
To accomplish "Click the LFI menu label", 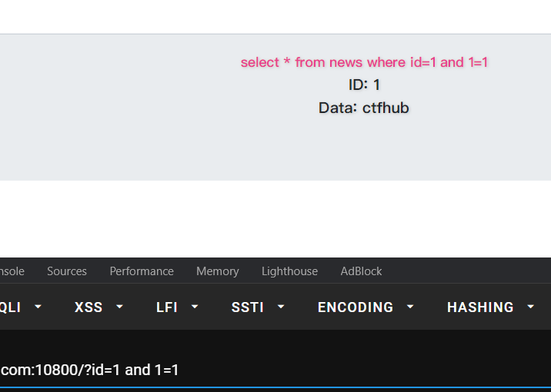I will [x=167, y=307].
